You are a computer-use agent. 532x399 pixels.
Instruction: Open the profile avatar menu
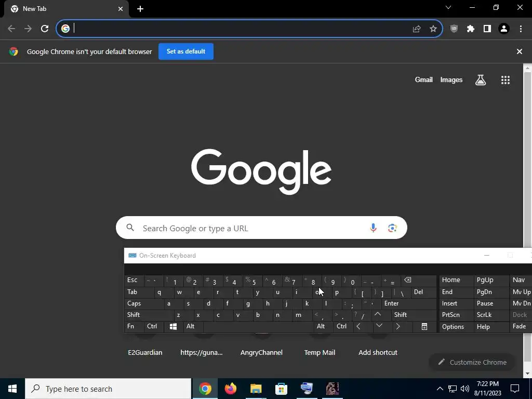point(504,29)
